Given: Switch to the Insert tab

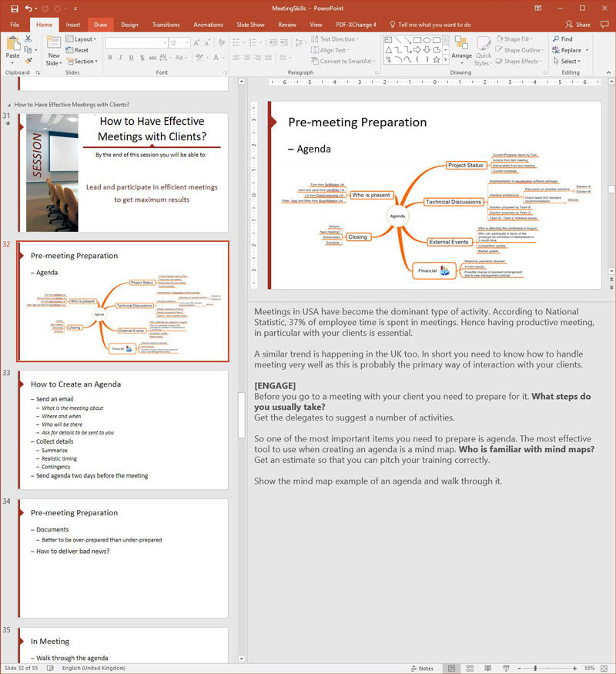Looking at the screenshot, I should (x=72, y=25).
